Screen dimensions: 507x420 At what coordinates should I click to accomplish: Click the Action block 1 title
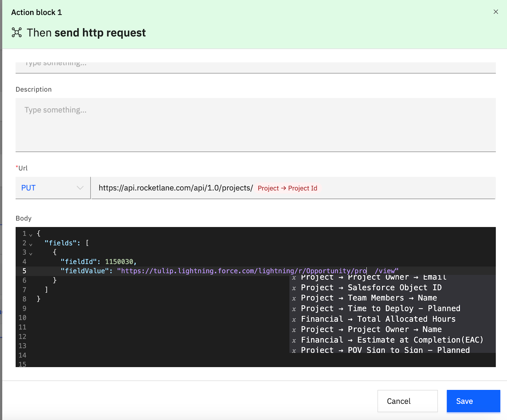[x=36, y=12]
